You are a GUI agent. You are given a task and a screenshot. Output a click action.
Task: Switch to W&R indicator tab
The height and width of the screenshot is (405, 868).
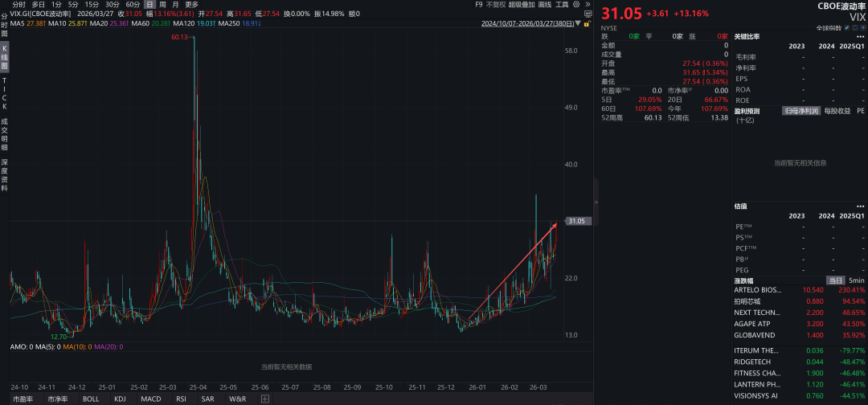point(239,399)
